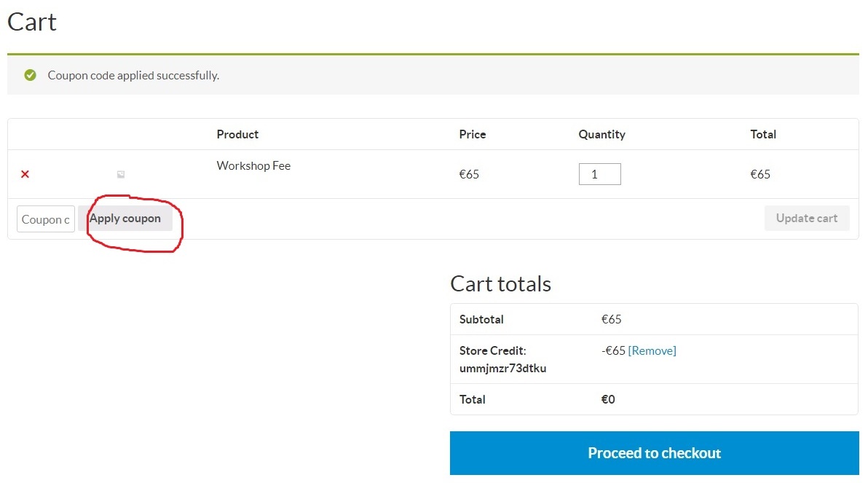Click the €0 order total
868x483 pixels.
(x=608, y=399)
